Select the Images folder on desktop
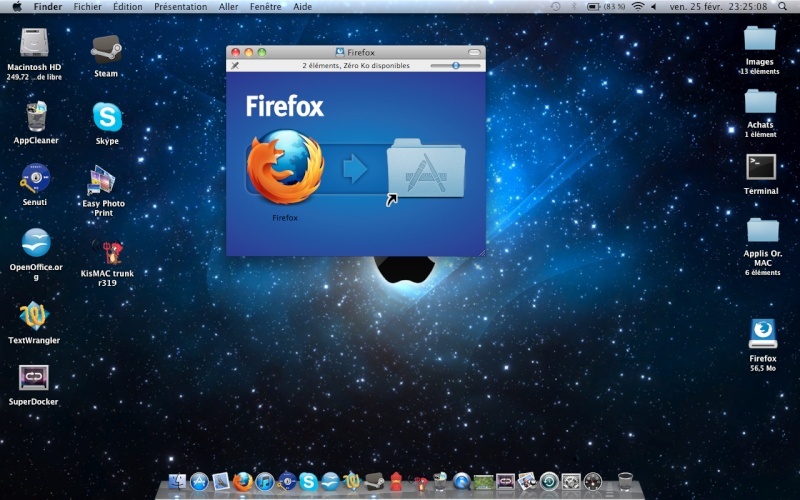Image resolution: width=800 pixels, height=500 pixels. 760,39
